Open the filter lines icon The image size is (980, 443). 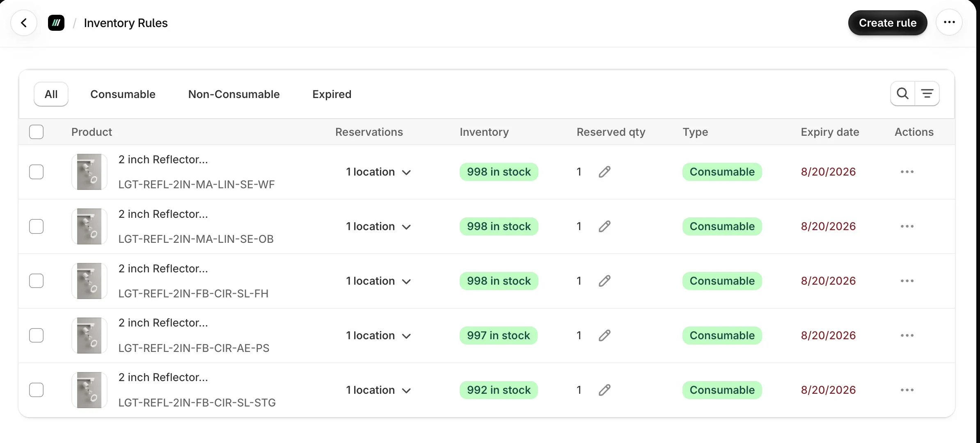927,94
